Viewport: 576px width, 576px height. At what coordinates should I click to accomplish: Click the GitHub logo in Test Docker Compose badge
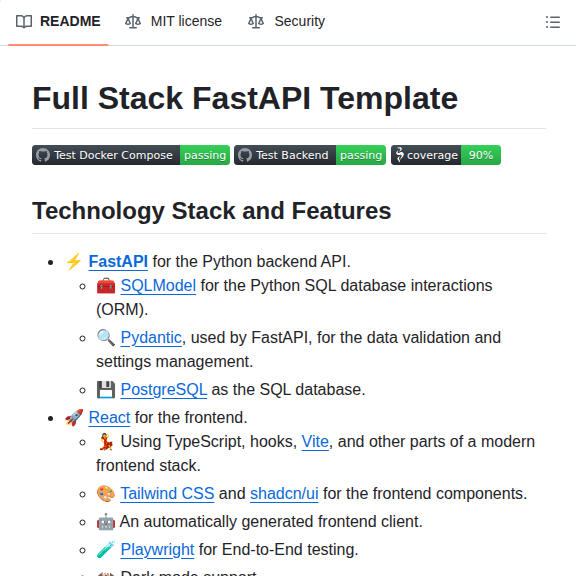(x=43, y=155)
